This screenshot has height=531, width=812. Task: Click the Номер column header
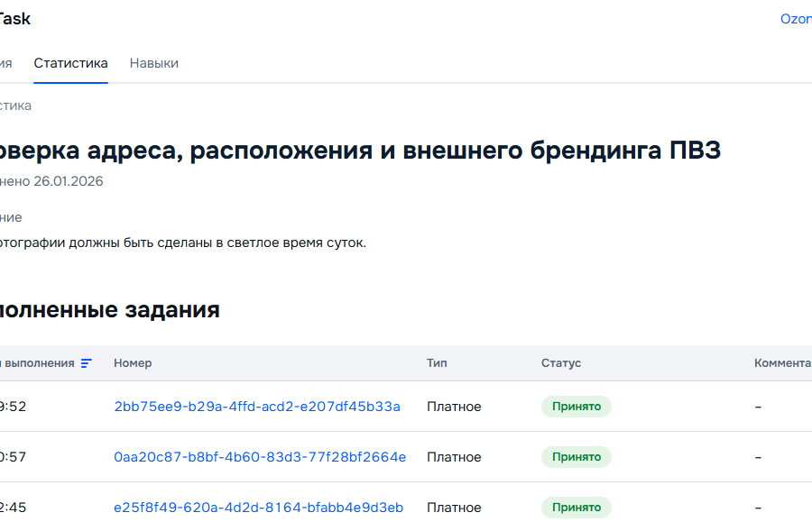[x=133, y=363]
